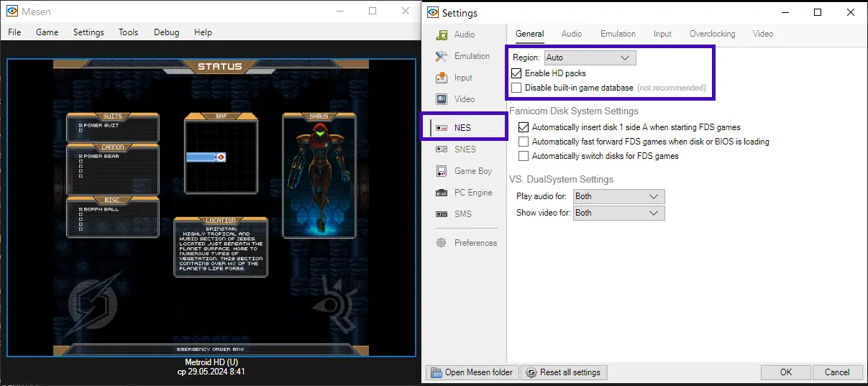The height and width of the screenshot is (386, 868).
Task: Open the Tools menu in Mesen
Action: pyautogui.click(x=129, y=32)
